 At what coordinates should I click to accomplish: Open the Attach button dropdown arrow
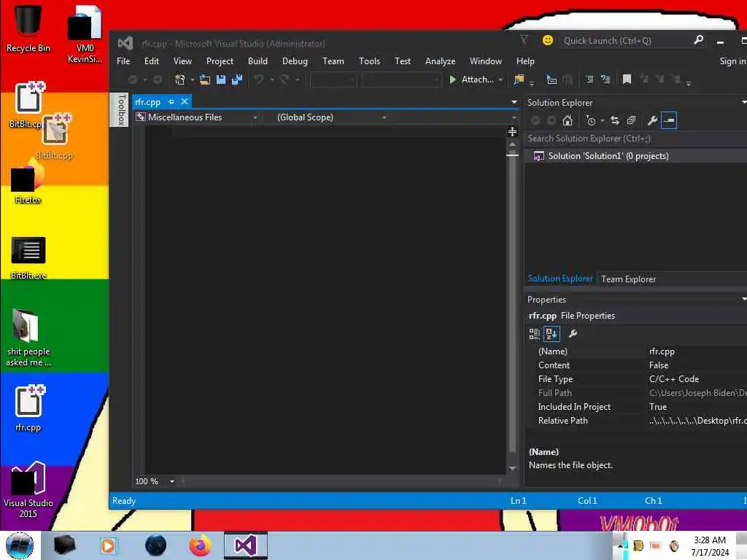click(500, 79)
